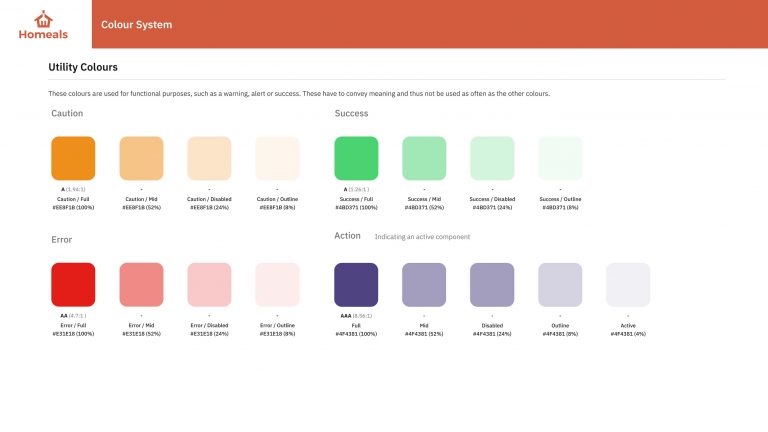Choose the Error / Outline swatch
The width and height of the screenshot is (768, 432).
277,285
